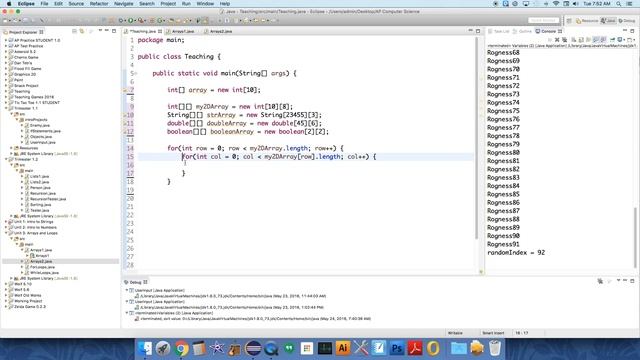The image size is (640, 360).
Task: Expand the Unit 1: Intro to Strings project
Action: tap(6, 222)
